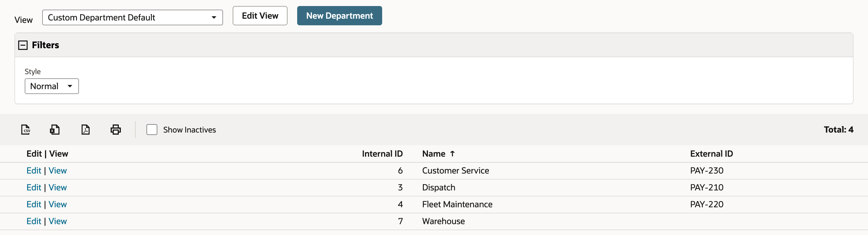The image size is (868, 235).
Task: Click internal ID 6 cell
Action: [400, 171]
